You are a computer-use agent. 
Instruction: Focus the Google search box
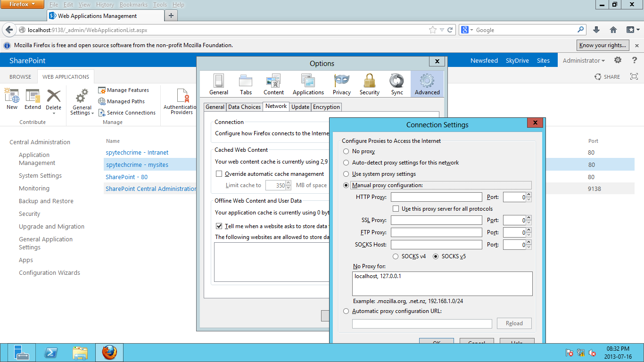coord(525,30)
